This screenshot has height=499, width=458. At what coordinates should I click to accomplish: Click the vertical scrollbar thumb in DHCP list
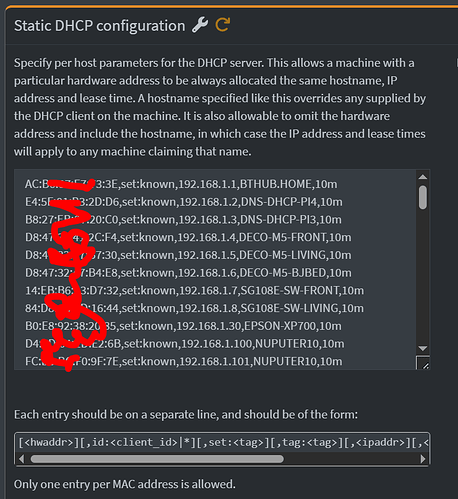tap(423, 198)
